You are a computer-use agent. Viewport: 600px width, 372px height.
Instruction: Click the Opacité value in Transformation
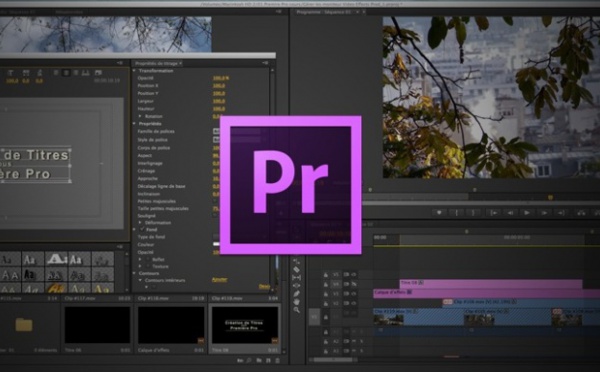[220, 78]
